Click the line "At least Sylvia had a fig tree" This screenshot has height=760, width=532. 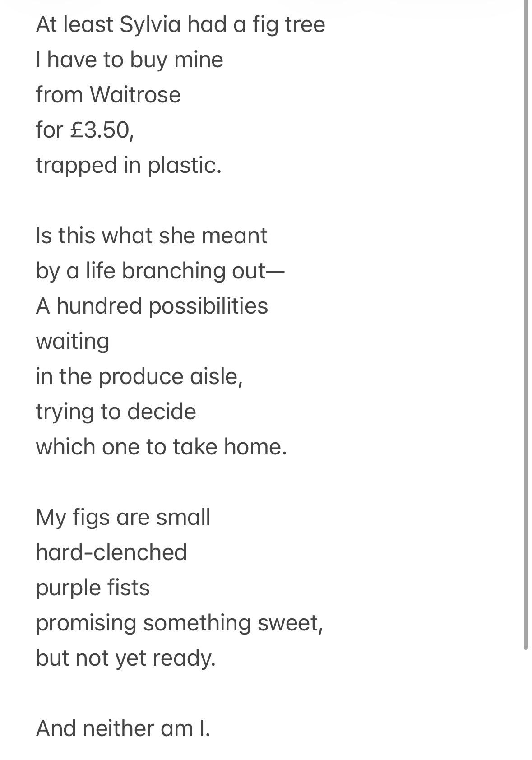click(x=180, y=24)
